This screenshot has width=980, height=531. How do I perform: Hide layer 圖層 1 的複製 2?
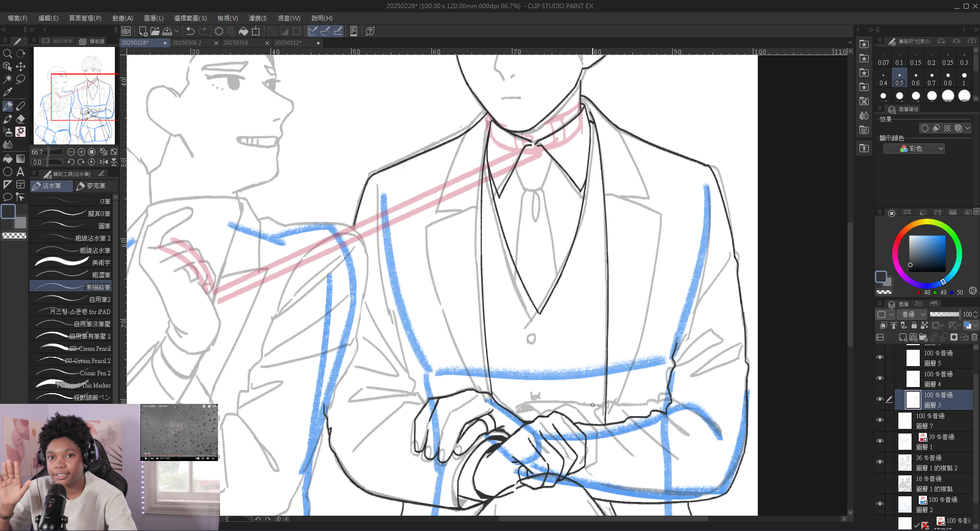click(880, 462)
